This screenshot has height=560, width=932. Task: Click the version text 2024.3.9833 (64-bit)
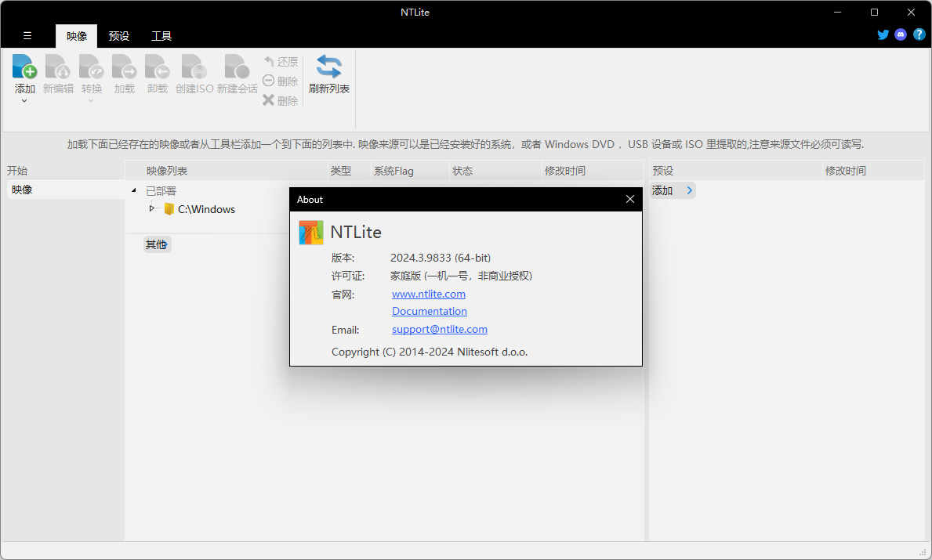pyautogui.click(x=441, y=258)
